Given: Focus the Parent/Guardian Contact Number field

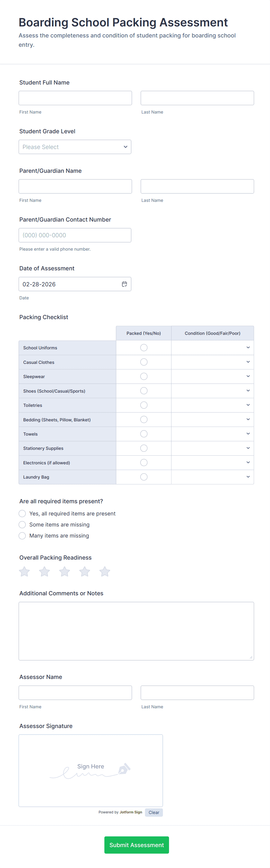Looking at the screenshot, I should coord(75,235).
